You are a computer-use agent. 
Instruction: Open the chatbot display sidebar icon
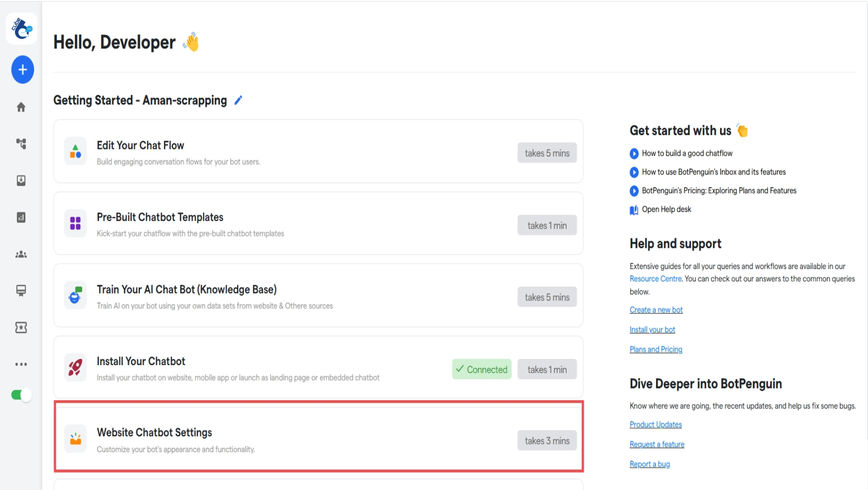[21, 291]
